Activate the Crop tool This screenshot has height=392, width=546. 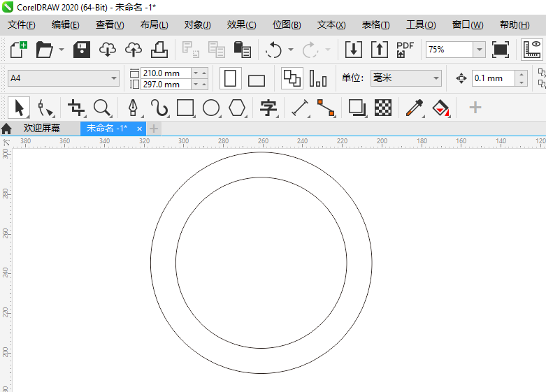pos(76,108)
